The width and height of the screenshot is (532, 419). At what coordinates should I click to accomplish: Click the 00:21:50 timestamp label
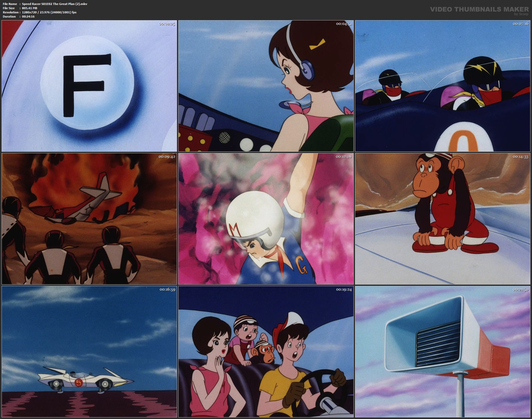[520, 290]
